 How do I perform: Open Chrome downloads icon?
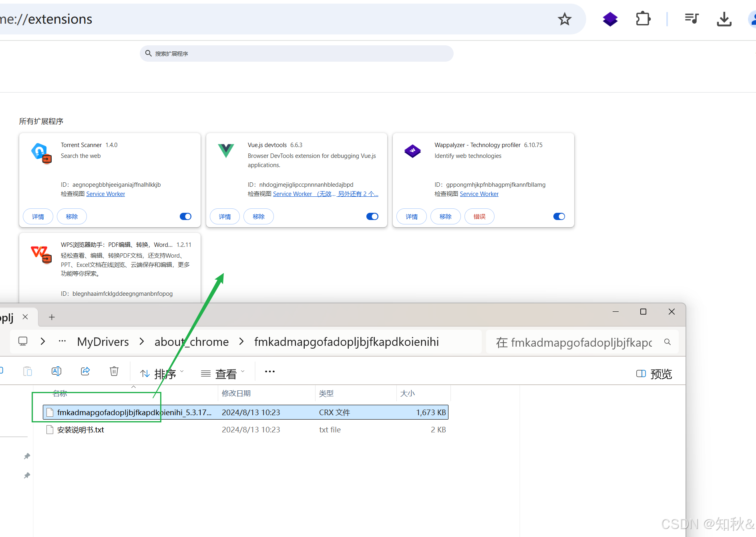(x=724, y=19)
